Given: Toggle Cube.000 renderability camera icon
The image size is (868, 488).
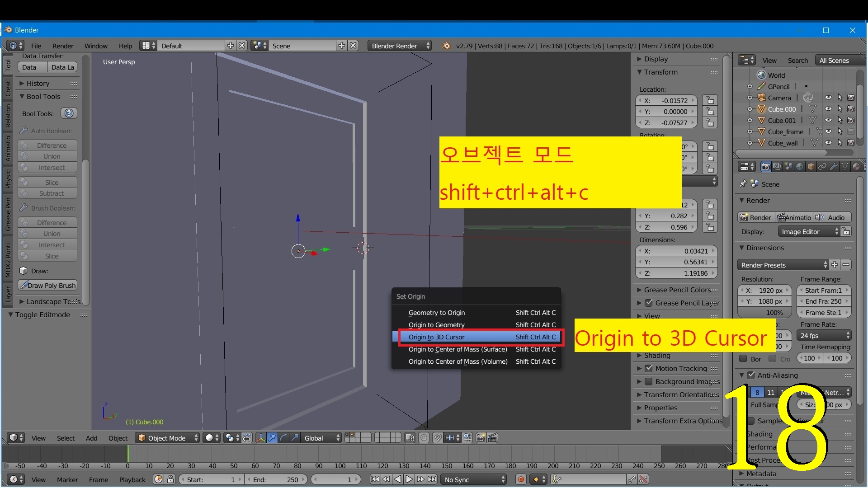Looking at the screenshot, I should tap(850, 109).
